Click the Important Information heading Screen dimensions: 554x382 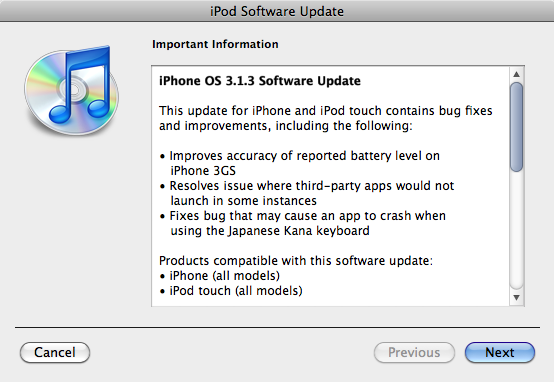point(215,44)
